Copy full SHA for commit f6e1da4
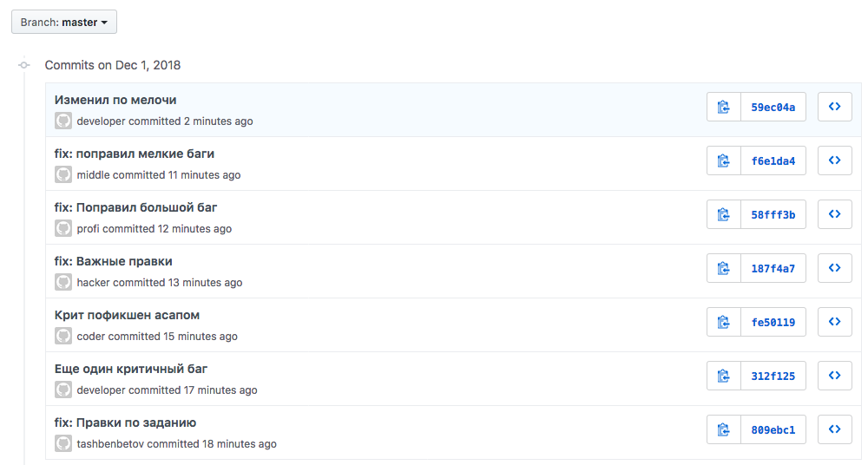868x465 pixels. tap(723, 161)
